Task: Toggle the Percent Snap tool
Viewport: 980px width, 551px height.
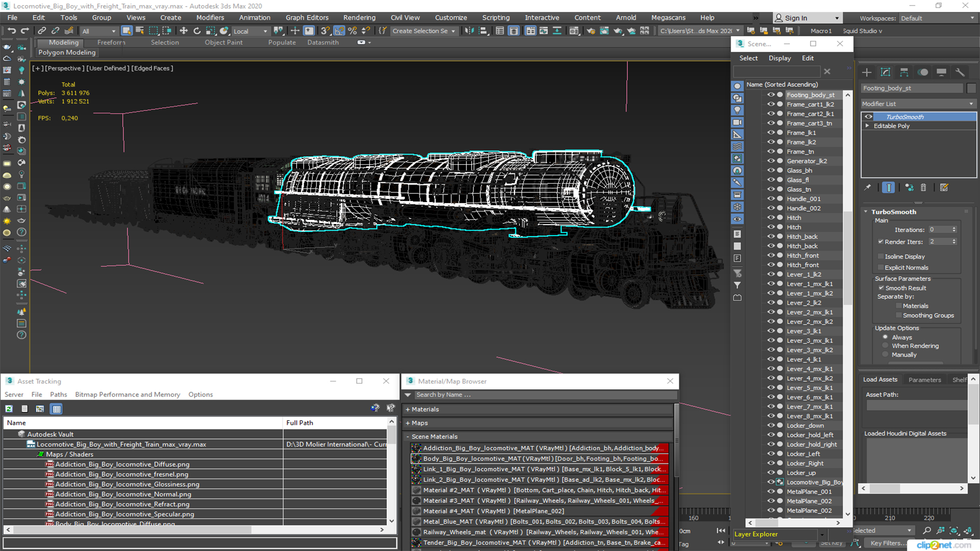Action: [352, 31]
